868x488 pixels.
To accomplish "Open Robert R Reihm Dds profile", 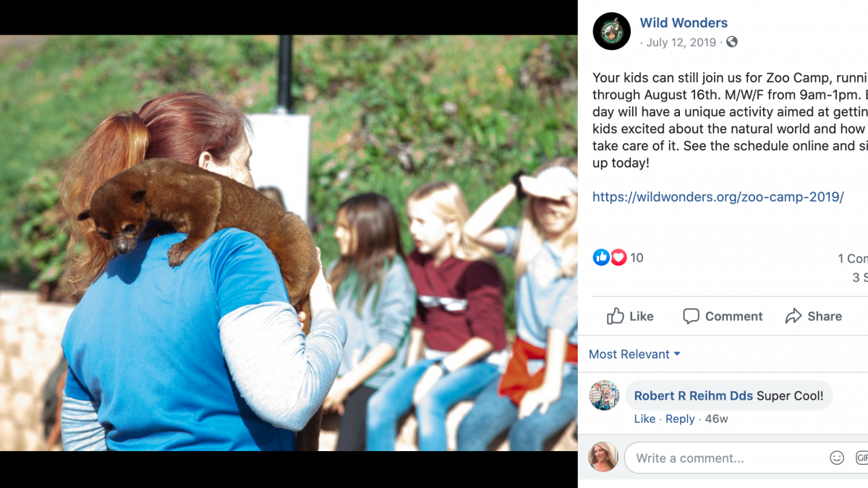I will coord(694,395).
